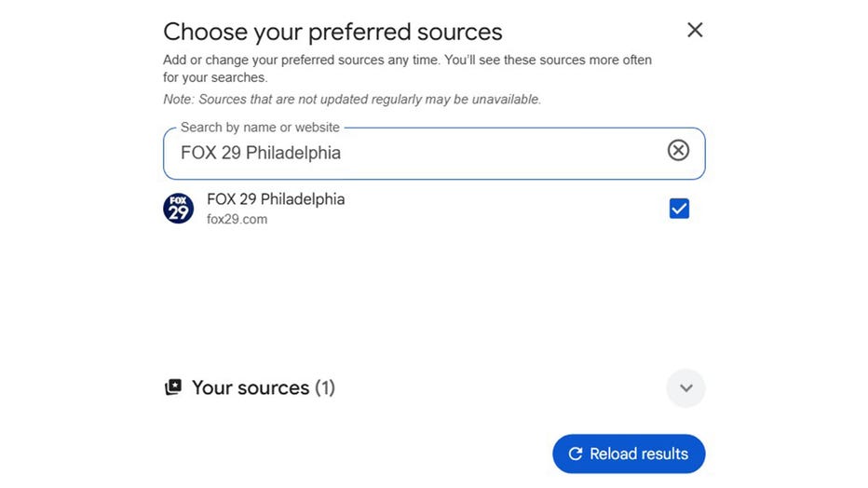Click the Reload results button label text

click(639, 454)
